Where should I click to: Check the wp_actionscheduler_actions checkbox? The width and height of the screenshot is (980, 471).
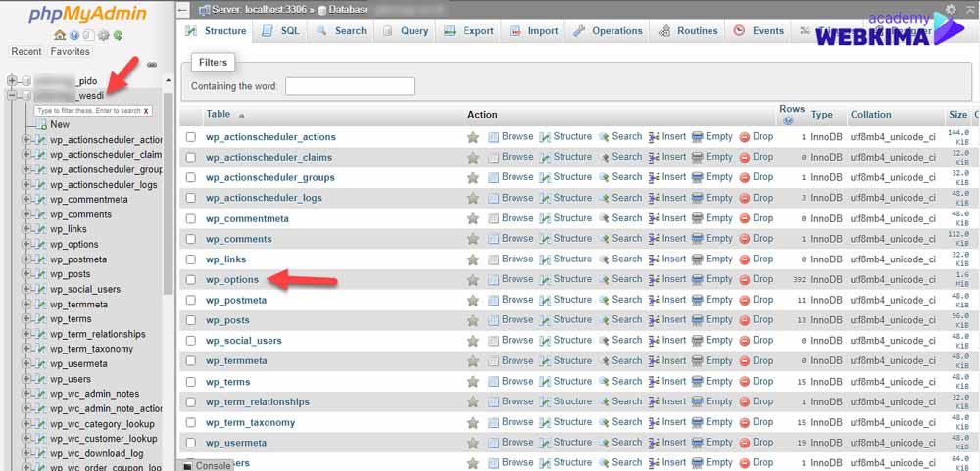click(191, 137)
